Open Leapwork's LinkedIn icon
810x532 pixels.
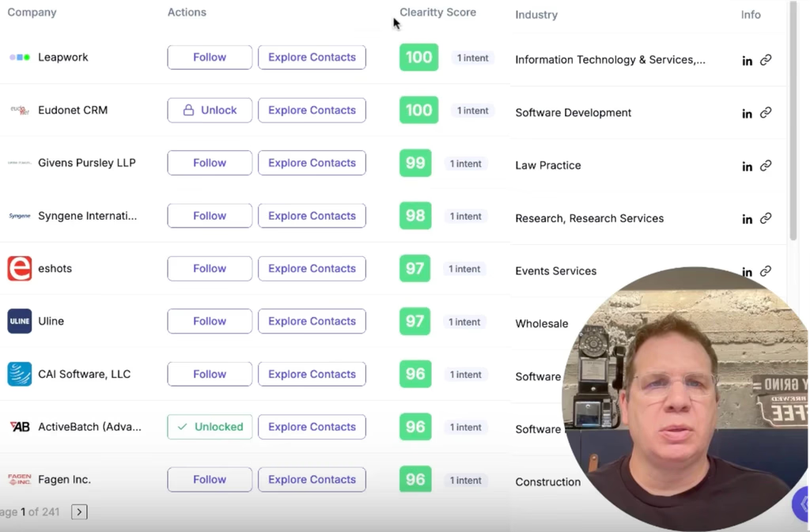(747, 61)
